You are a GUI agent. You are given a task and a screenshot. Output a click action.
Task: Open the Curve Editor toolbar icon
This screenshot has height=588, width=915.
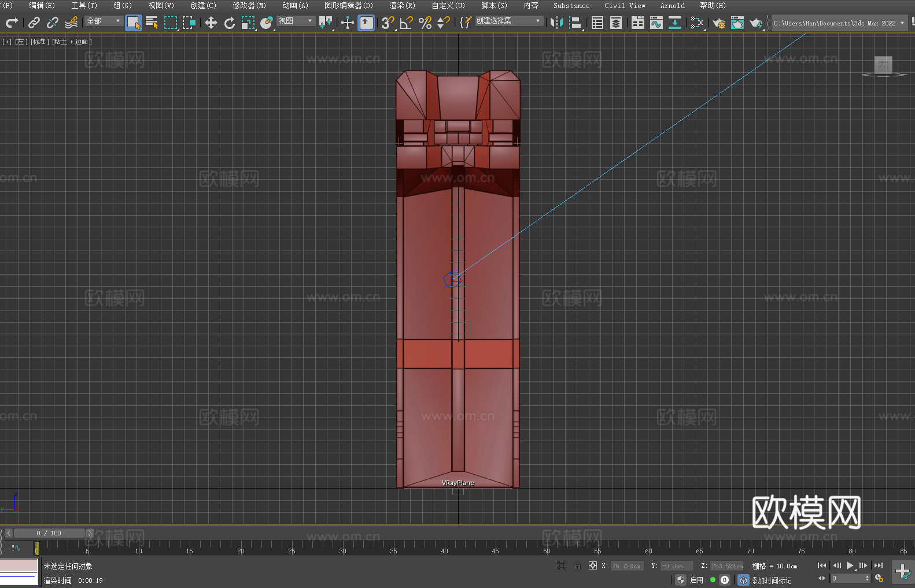(x=656, y=23)
